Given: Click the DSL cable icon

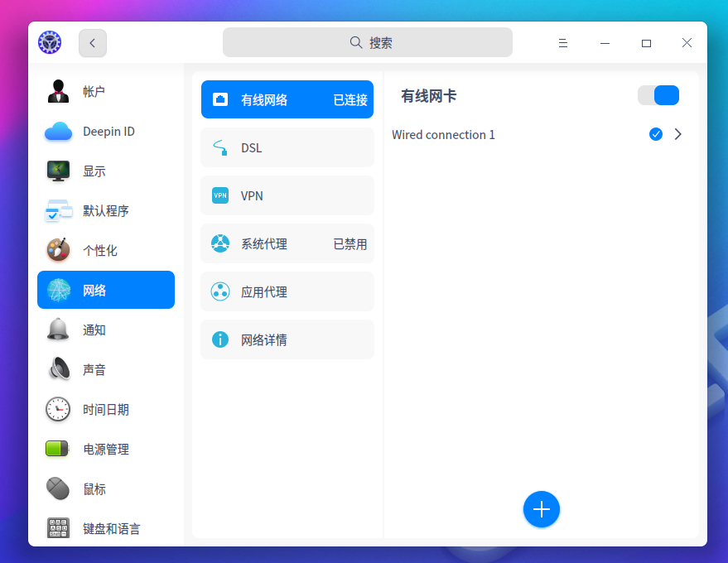Looking at the screenshot, I should tap(220, 147).
